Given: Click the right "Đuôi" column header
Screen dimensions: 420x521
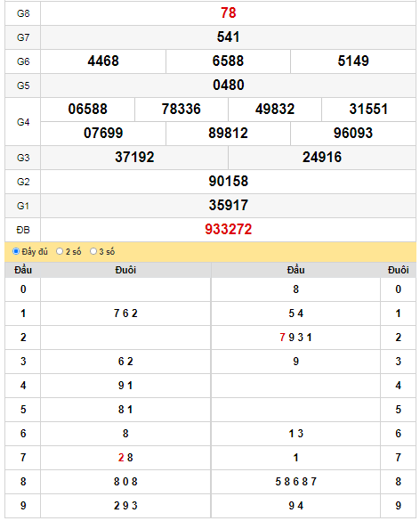Looking at the screenshot, I should coord(398,270).
